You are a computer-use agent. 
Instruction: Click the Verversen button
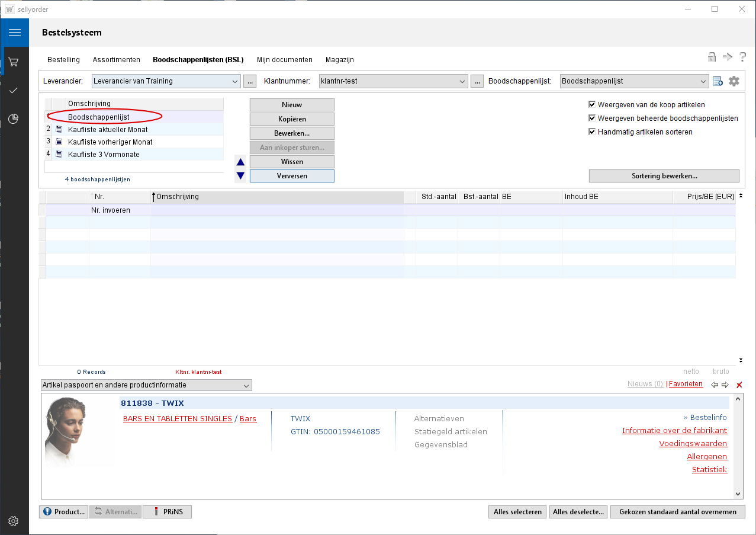[x=292, y=176]
